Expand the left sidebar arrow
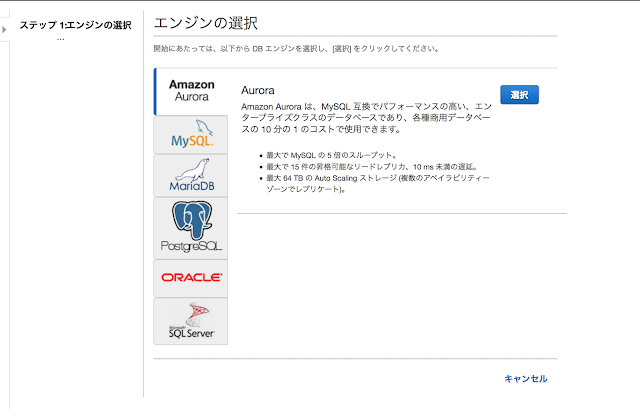640x409 pixels. [4, 29]
